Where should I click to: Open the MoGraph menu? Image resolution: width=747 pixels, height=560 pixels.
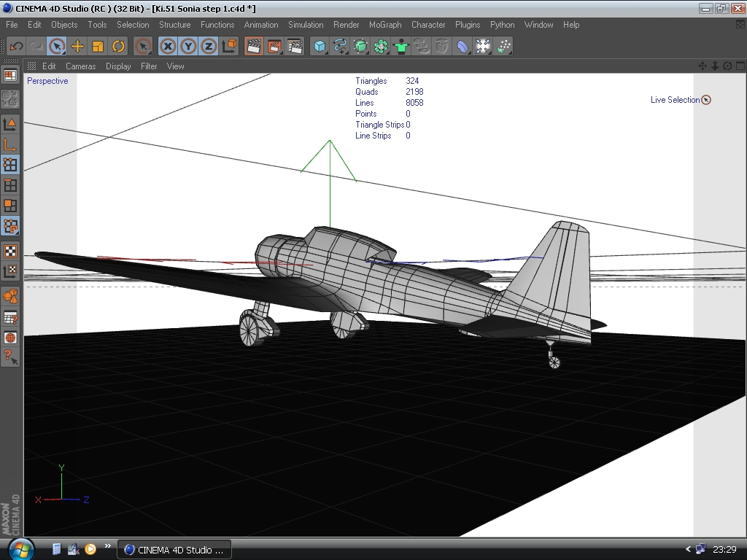[385, 25]
